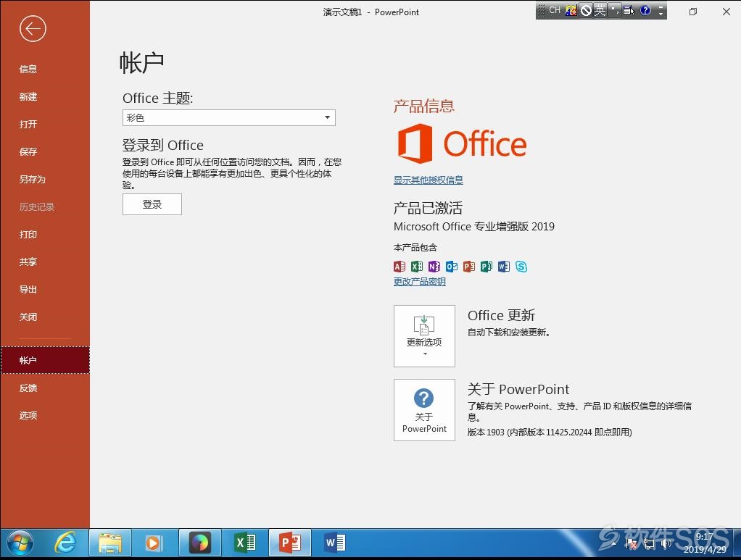Viewport: 741px width, 560px height.
Task: Toggle the 英 input mode on language bar
Action: click(600, 10)
